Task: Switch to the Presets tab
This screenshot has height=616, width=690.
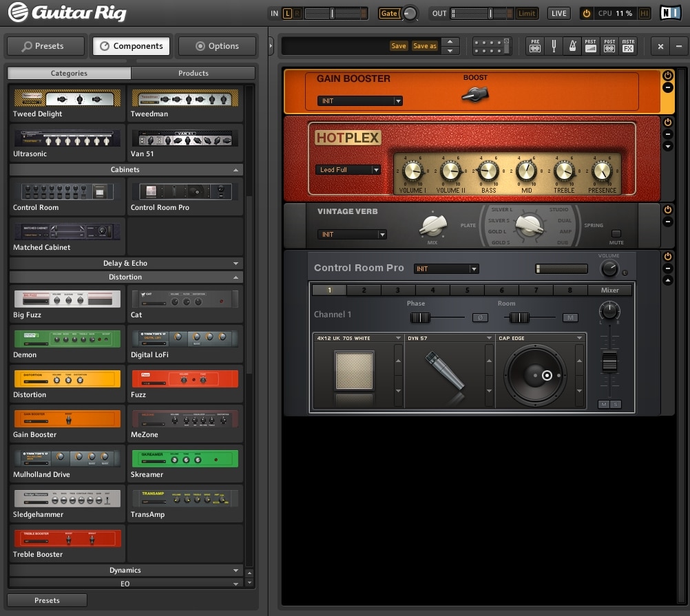Action: tap(45, 45)
